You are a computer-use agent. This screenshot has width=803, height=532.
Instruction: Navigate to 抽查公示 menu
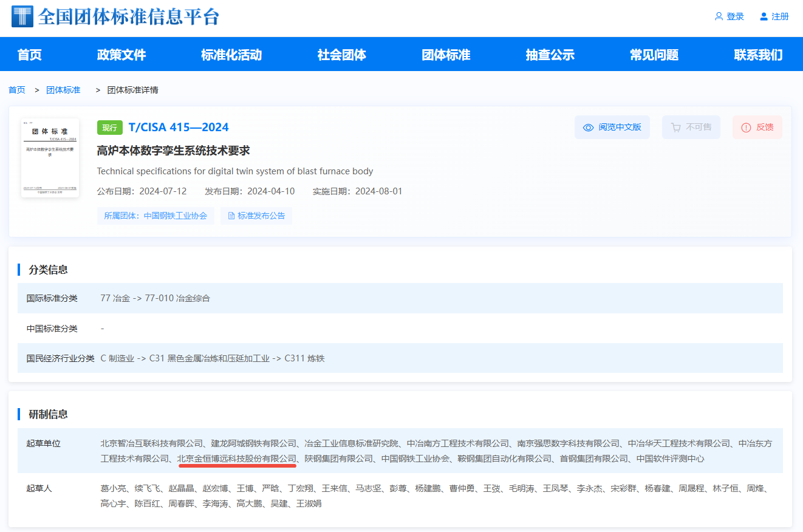[550, 55]
